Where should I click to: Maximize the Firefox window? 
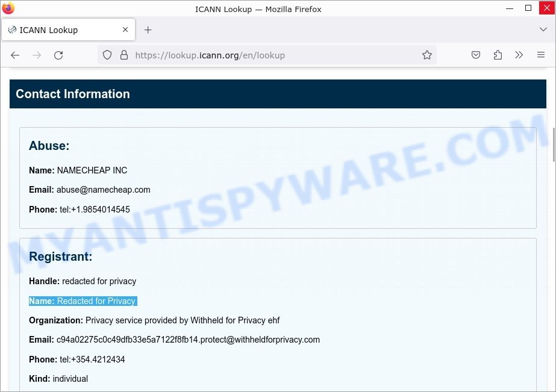pos(528,8)
